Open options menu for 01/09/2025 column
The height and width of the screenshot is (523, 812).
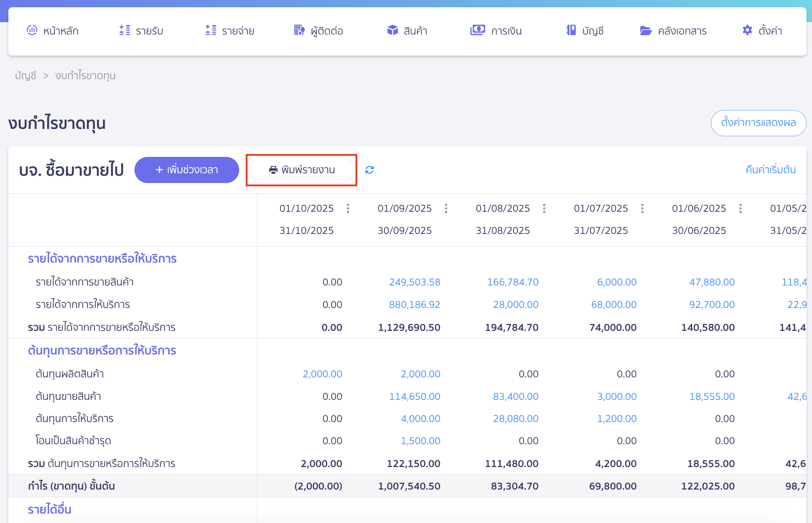(446, 208)
